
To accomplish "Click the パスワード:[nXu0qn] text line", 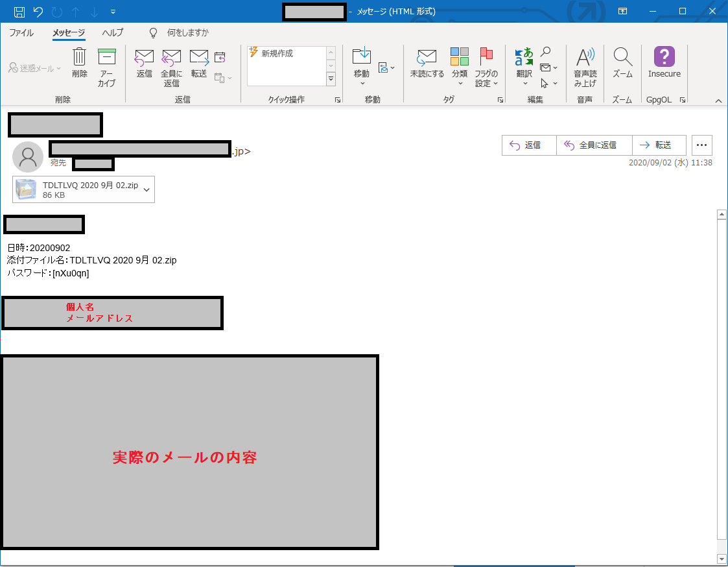I will 48,273.
